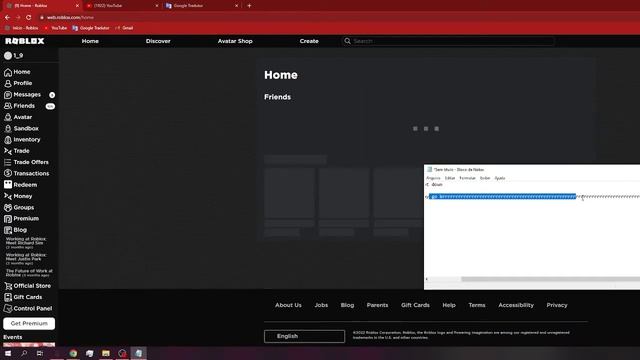Switch to Chrome on the taskbar

(x=73, y=353)
